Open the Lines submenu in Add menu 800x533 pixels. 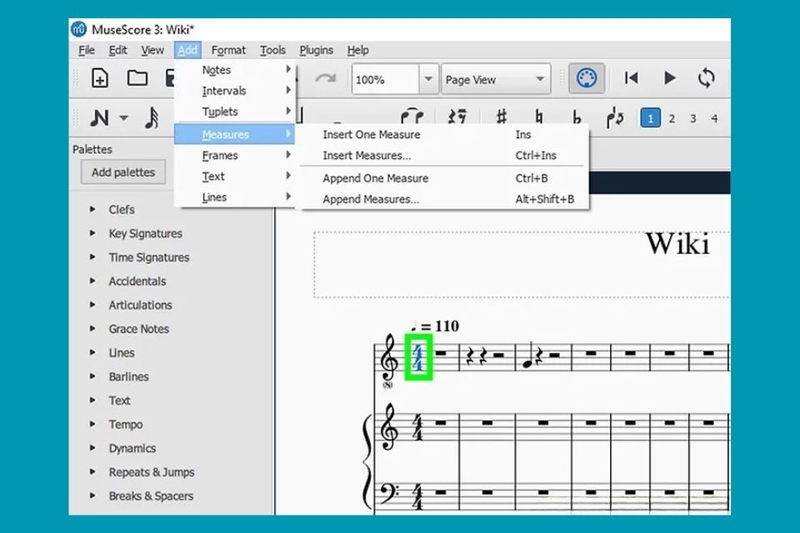point(235,197)
